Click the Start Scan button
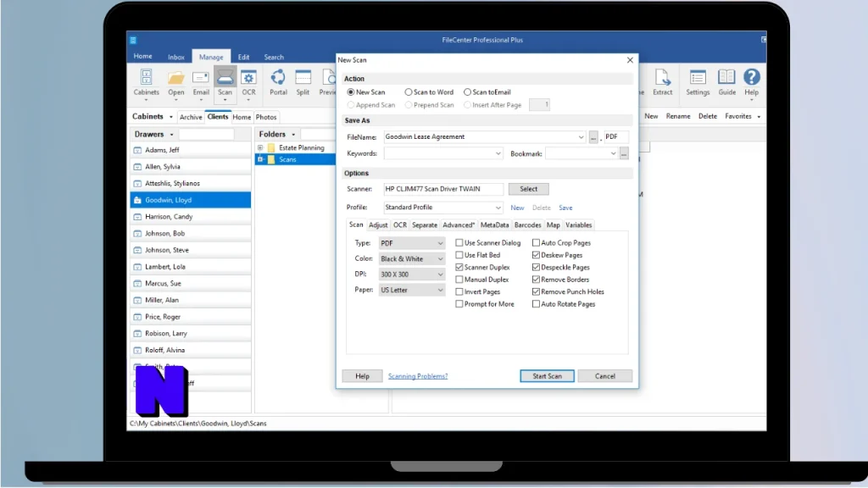 coord(547,376)
